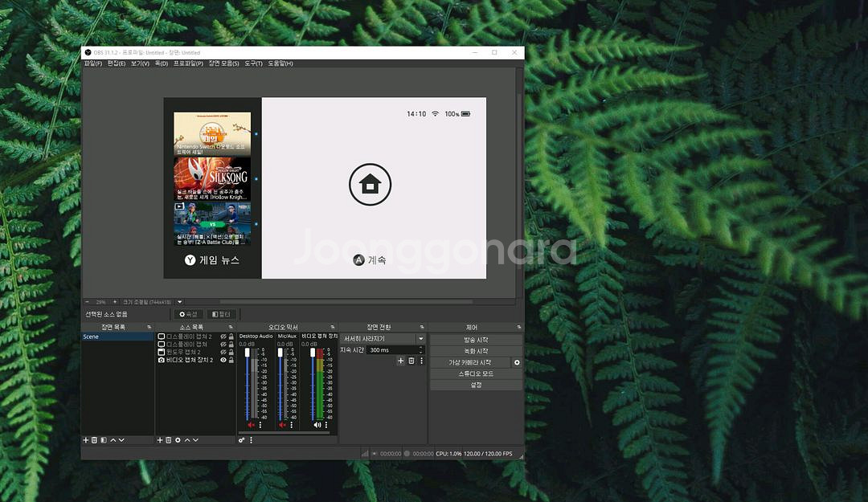Click the 녹화 시작 button
This screenshot has width=868, height=502.
coord(476,351)
